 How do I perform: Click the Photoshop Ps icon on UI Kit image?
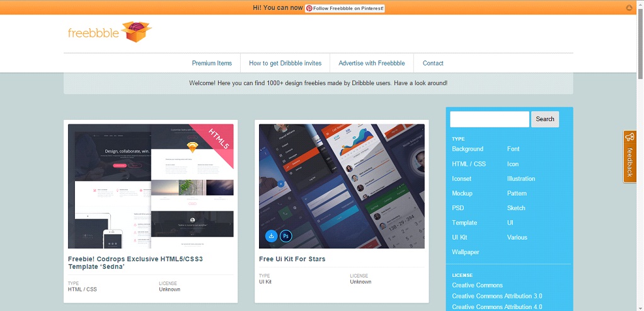(286, 236)
